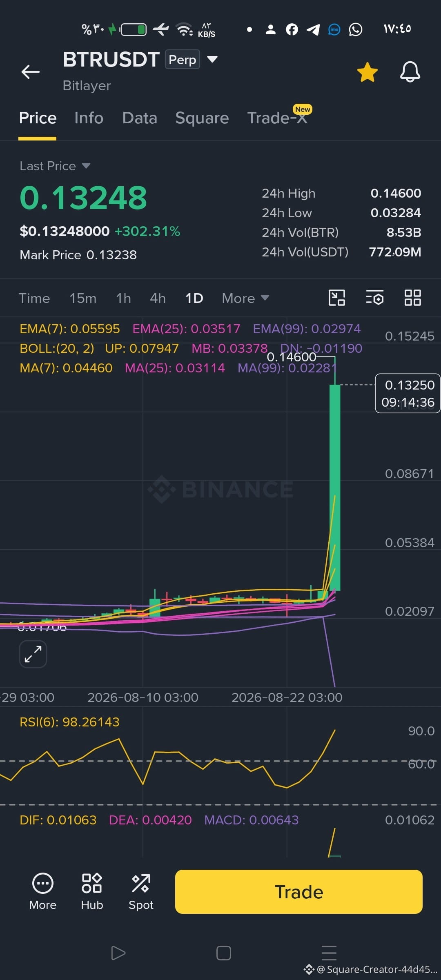Open price alerts bell icon
This screenshot has height=980, width=441.
coord(410,72)
